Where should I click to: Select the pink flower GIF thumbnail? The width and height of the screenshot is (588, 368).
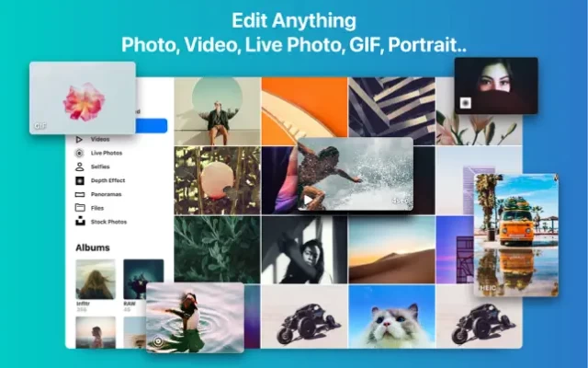click(84, 99)
